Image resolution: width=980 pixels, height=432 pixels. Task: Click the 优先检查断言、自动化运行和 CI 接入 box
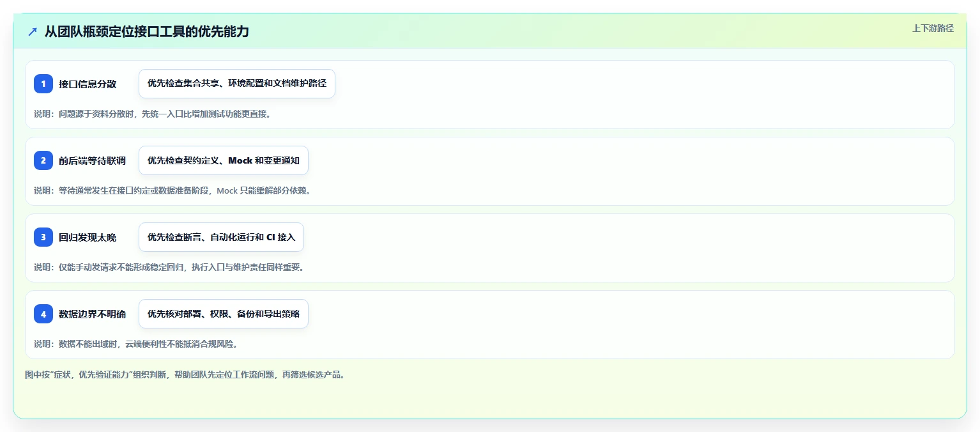pos(221,237)
